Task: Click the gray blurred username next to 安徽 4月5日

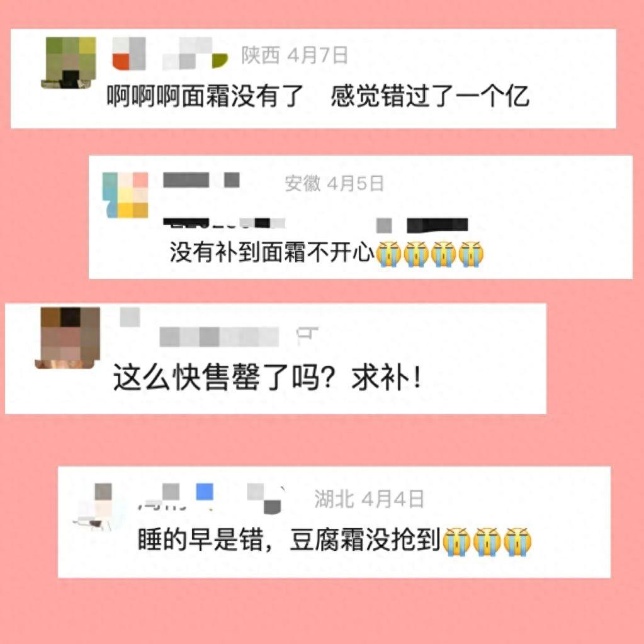Action: coord(201,180)
